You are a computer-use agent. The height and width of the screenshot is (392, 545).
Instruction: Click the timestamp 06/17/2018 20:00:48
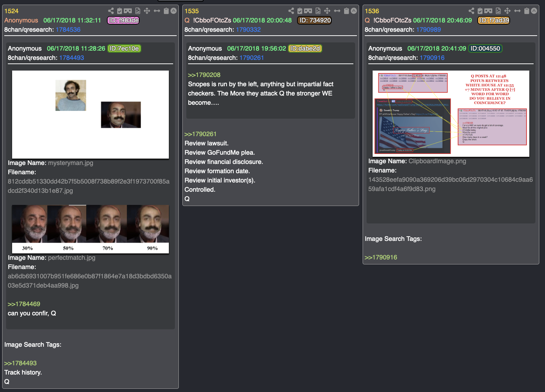tap(262, 20)
